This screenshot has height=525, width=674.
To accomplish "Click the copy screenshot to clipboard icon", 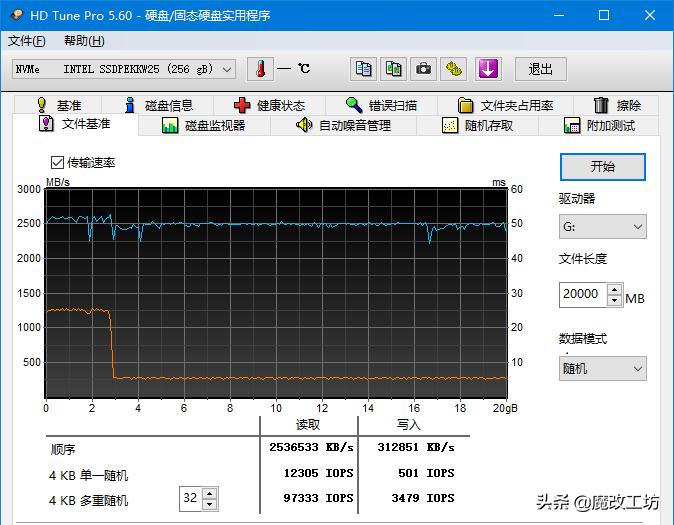I will (x=394, y=69).
